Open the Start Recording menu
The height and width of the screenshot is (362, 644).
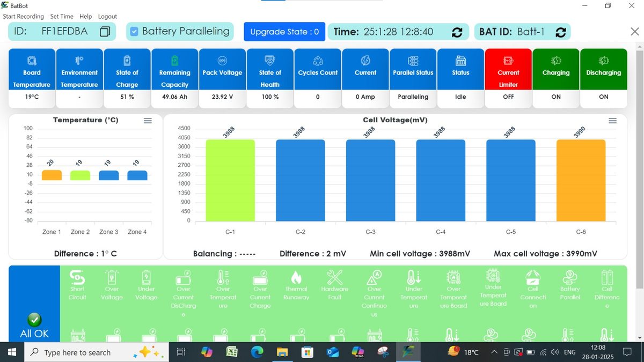(24, 17)
